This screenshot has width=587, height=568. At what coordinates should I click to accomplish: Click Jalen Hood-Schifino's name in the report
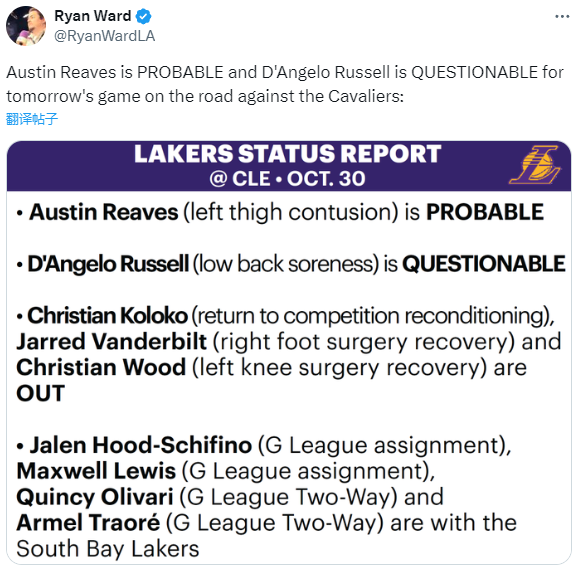point(141,445)
